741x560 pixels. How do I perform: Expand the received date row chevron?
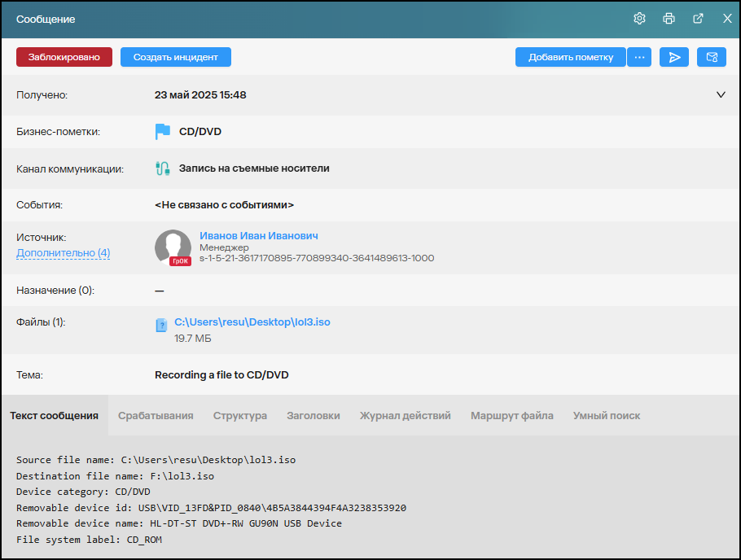(x=721, y=94)
